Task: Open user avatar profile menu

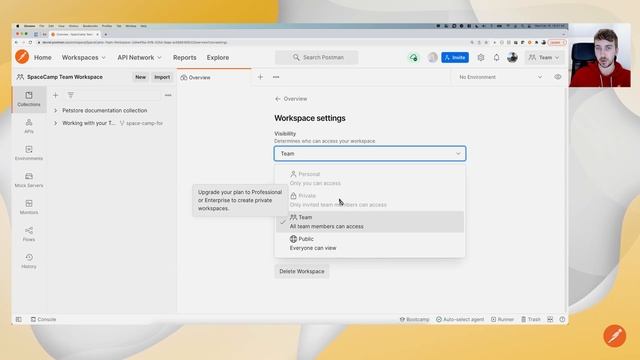Action: click(512, 58)
